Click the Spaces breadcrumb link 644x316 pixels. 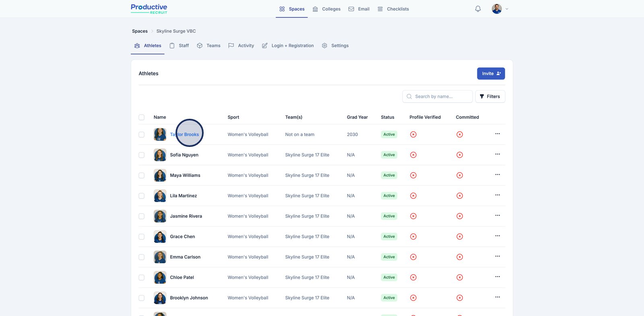pos(140,31)
